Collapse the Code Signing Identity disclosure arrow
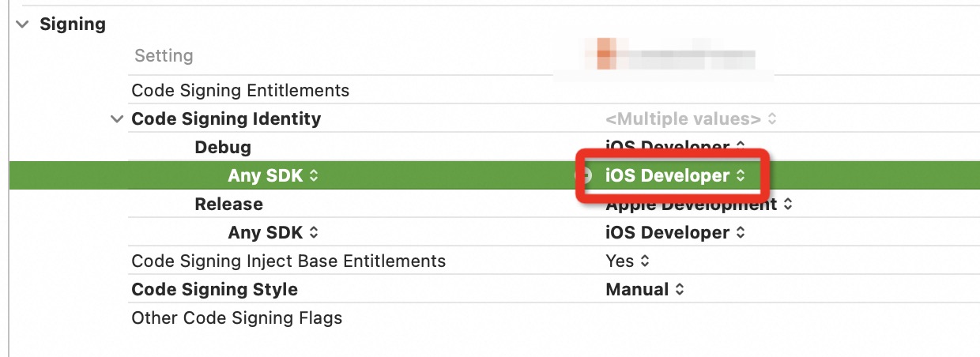This screenshot has width=980, height=357. 117,119
